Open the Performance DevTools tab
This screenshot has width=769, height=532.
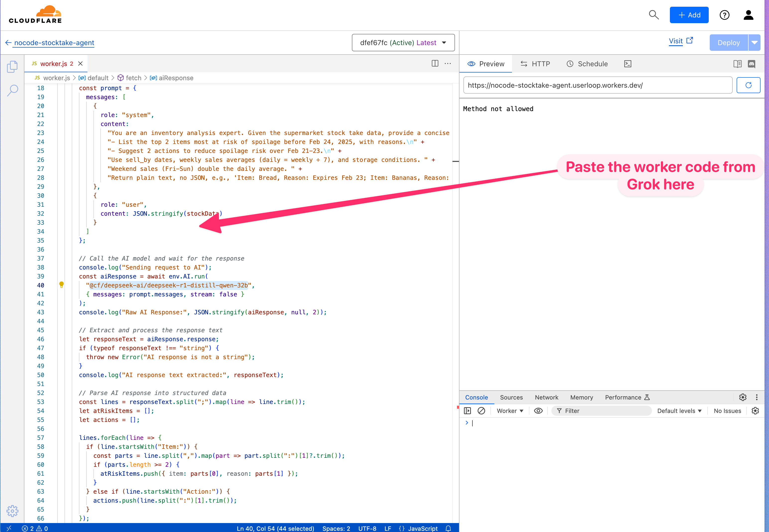[627, 397]
